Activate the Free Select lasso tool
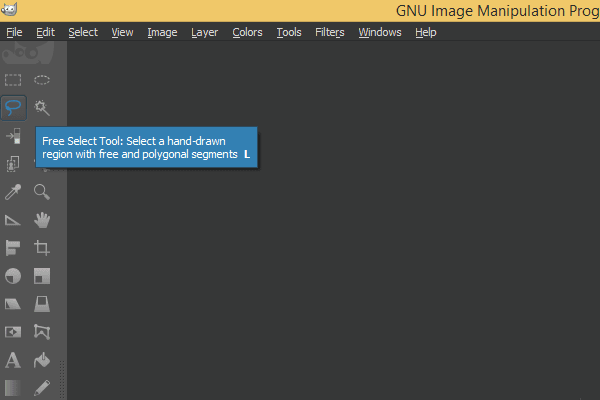Viewport: 600px width, 400px height. 13,108
